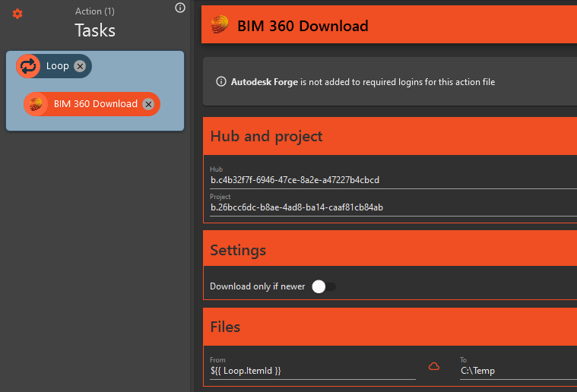Click the Action (1) label
The width and height of the screenshot is (577, 392).
[95, 11]
